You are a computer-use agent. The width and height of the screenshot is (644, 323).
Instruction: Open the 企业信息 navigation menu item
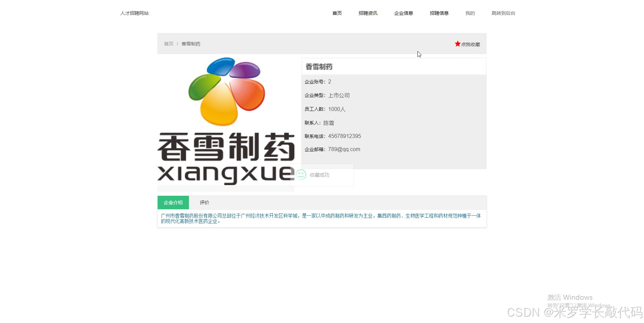tap(403, 13)
